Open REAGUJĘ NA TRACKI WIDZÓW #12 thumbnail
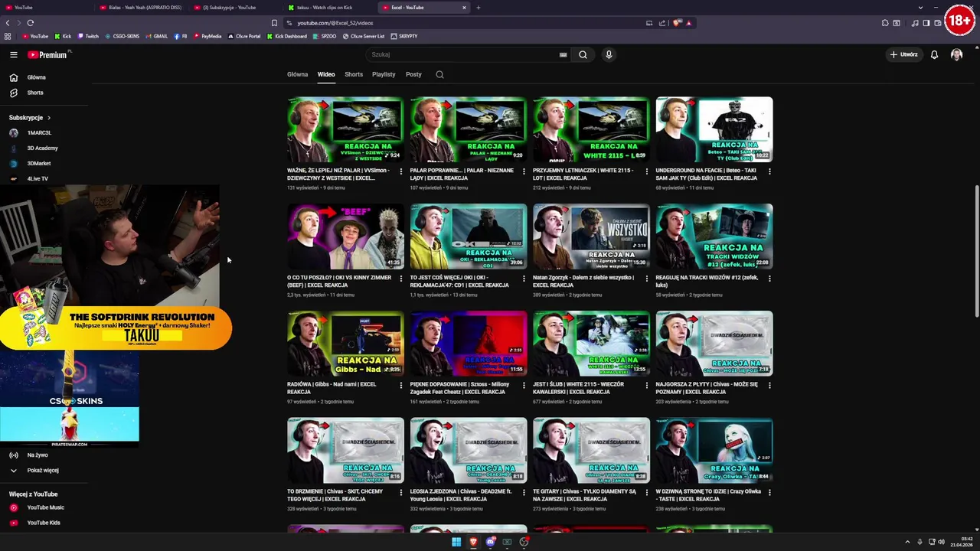The width and height of the screenshot is (980, 551). 714,236
